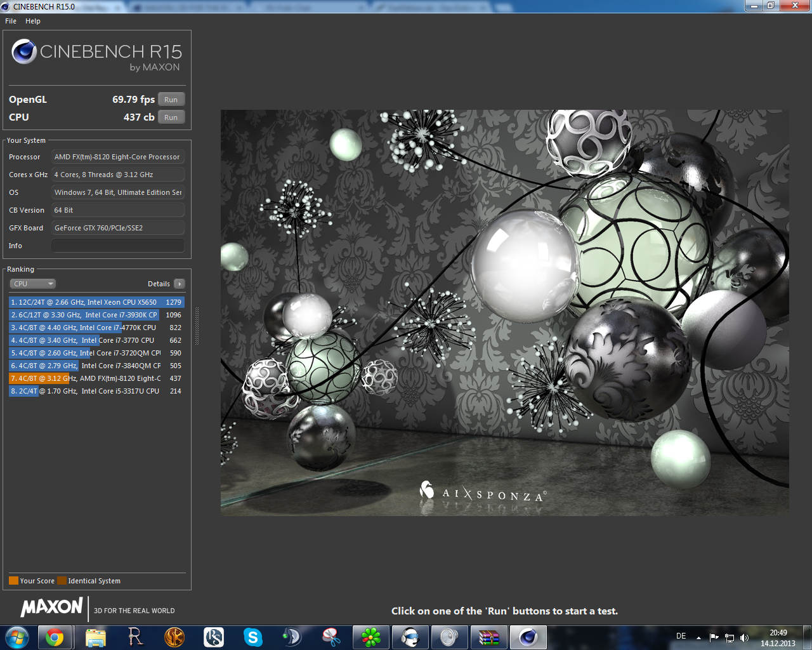Click the orange Your Score legend swatch
This screenshot has height=650, width=812.
[x=13, y=580]
